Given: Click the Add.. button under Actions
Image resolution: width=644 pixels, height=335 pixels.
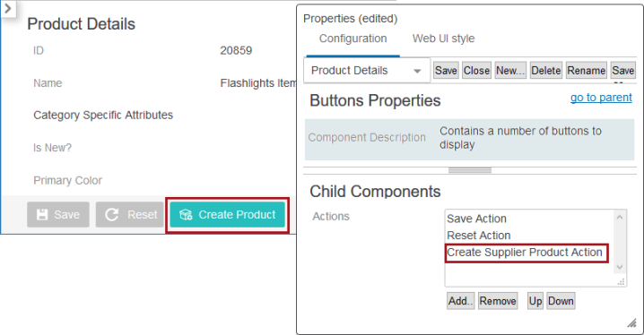Looking at the screenshot, I should (x=460, y=301).
